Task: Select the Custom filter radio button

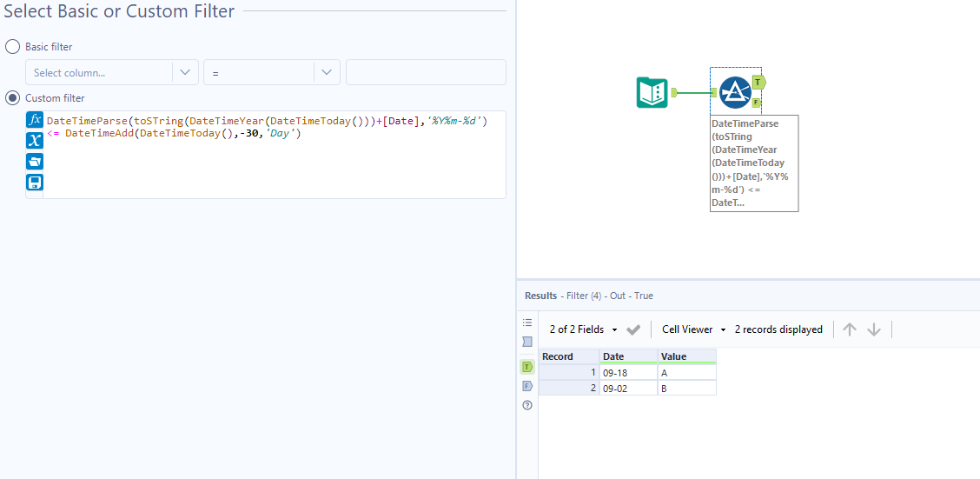Action: [x=12, y=98]
